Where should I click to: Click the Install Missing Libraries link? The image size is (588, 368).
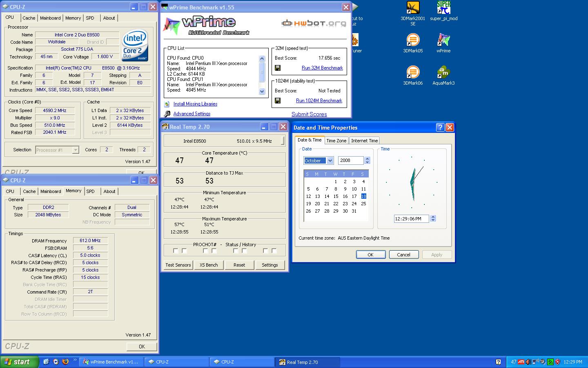point(195,104)
